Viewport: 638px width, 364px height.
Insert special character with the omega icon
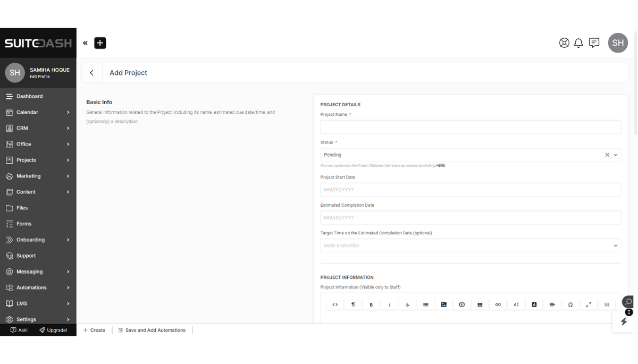pos(570,304)
